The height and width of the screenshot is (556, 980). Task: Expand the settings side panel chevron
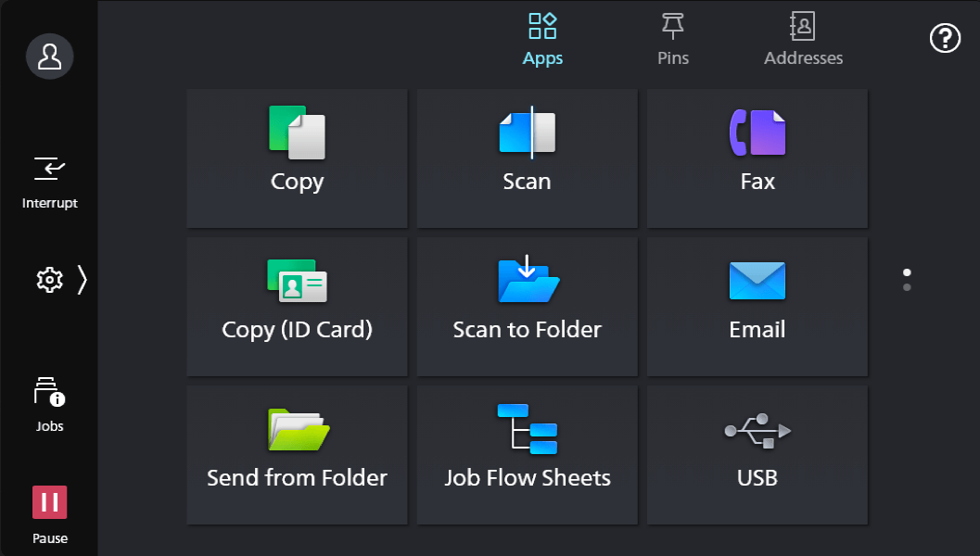pos(82,279)
